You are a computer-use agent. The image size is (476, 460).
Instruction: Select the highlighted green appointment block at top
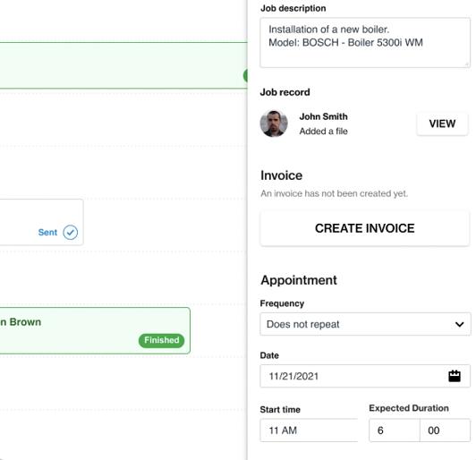point(123,65)
